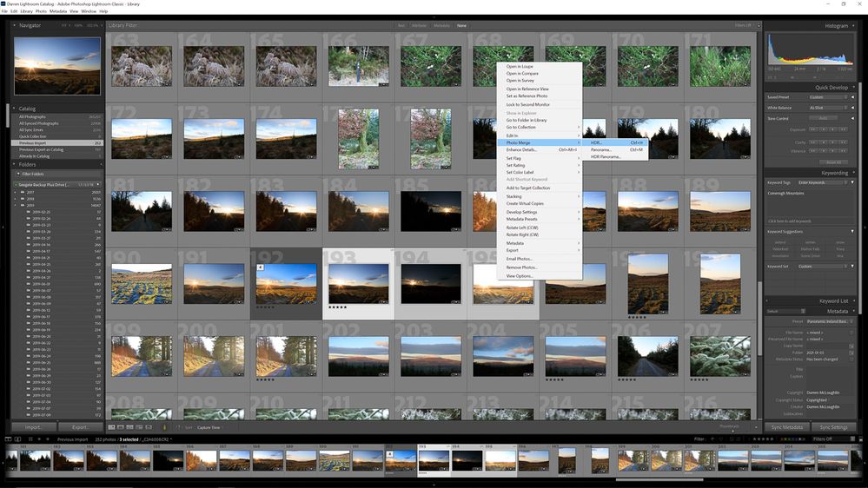Viewport: 868px width, 488px height.
Task: Adjust the Thumbnails size slider
Action: tap(733, 429)
